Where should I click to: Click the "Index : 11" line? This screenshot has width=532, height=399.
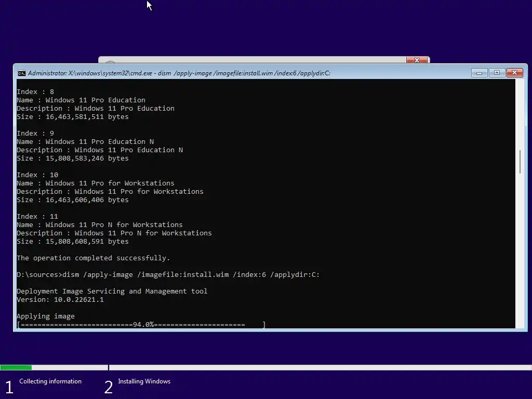[37, 217]
